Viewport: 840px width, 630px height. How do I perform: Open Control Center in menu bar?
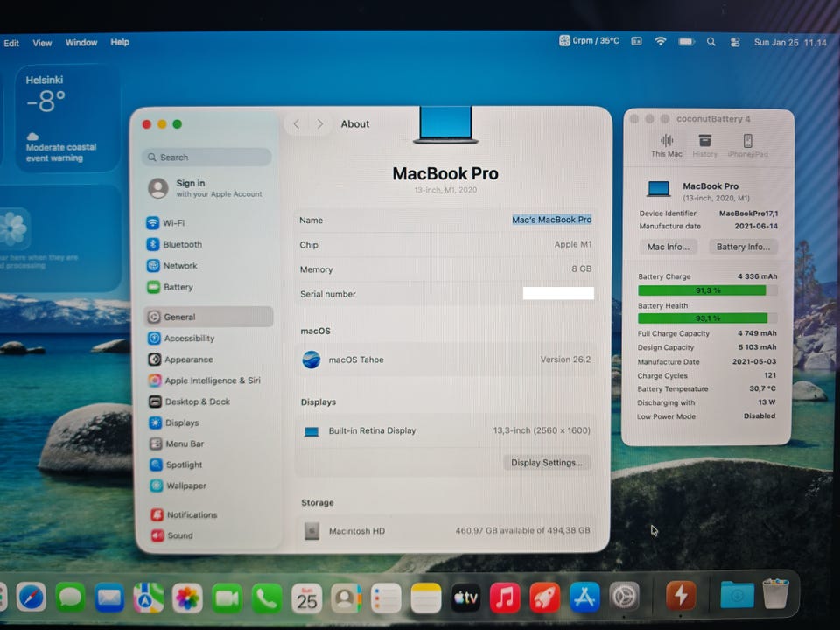pos(735,42)
